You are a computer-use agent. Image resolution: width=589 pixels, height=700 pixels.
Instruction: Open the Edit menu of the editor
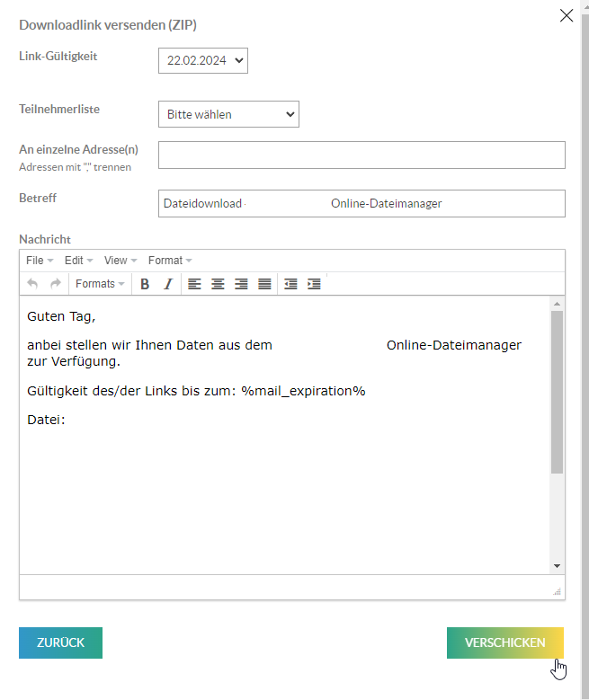(x=78, y=261)
